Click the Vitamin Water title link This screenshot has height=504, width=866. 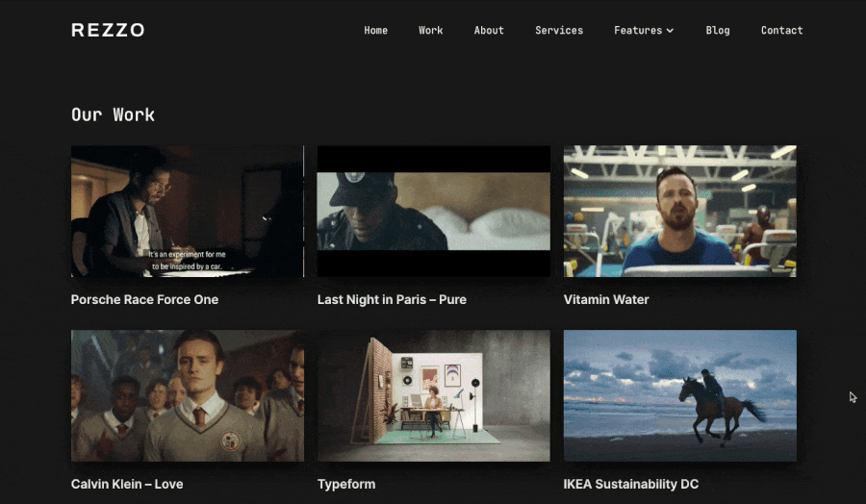[x=606, y=299]
